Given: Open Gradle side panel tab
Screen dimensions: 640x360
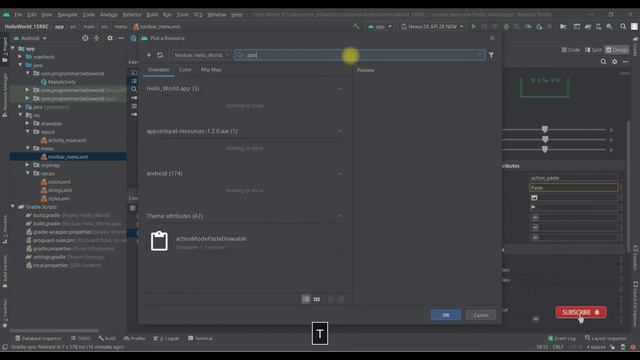Looking at the screenshot, I should [636, 47].
